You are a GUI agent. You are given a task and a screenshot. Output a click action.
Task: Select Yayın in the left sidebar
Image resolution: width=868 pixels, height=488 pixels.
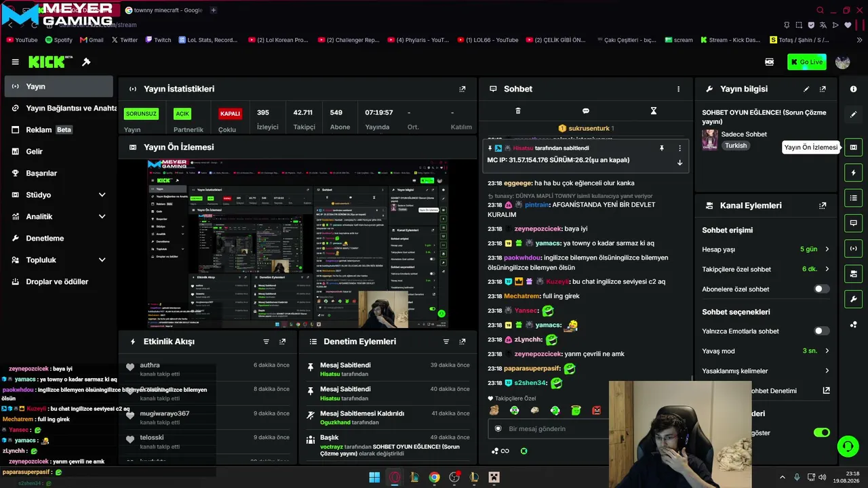coord(59,86)
